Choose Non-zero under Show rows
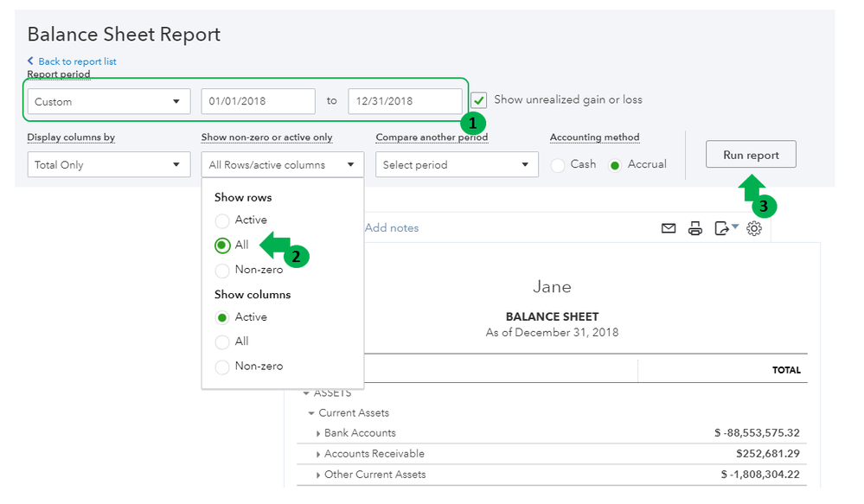This screenshot has height=504, width=864. coord(222,270)
